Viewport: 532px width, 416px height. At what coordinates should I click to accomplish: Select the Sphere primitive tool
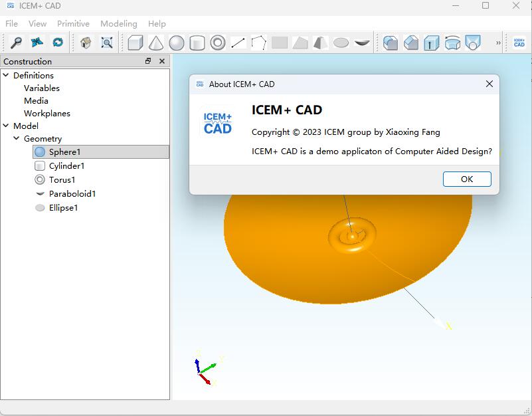tap(176, 42)
